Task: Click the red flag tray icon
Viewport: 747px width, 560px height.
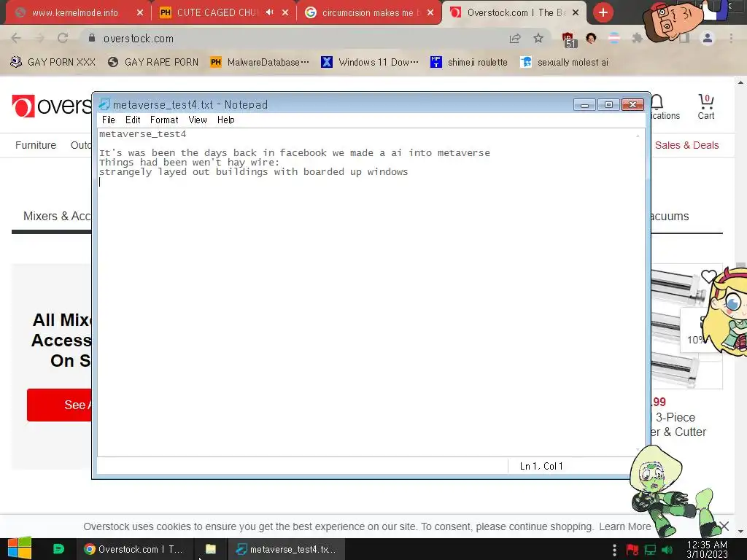Action: pyautogui.click(x=632, y=550)
